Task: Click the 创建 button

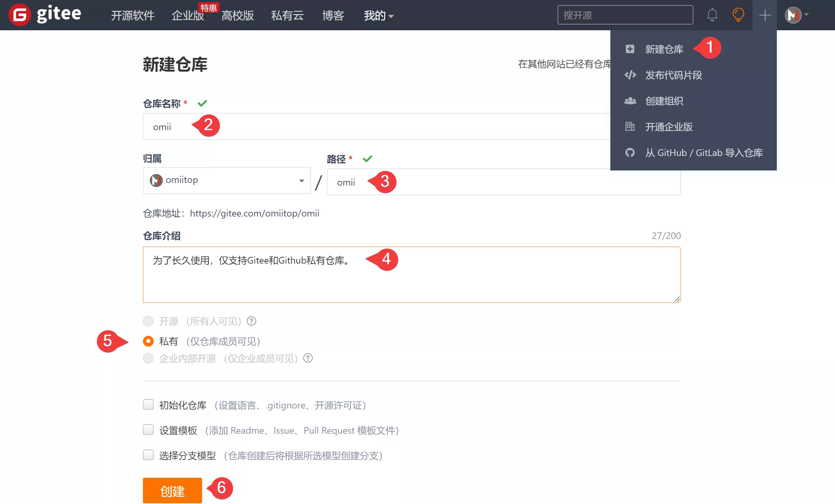Action: pos(172,490)
